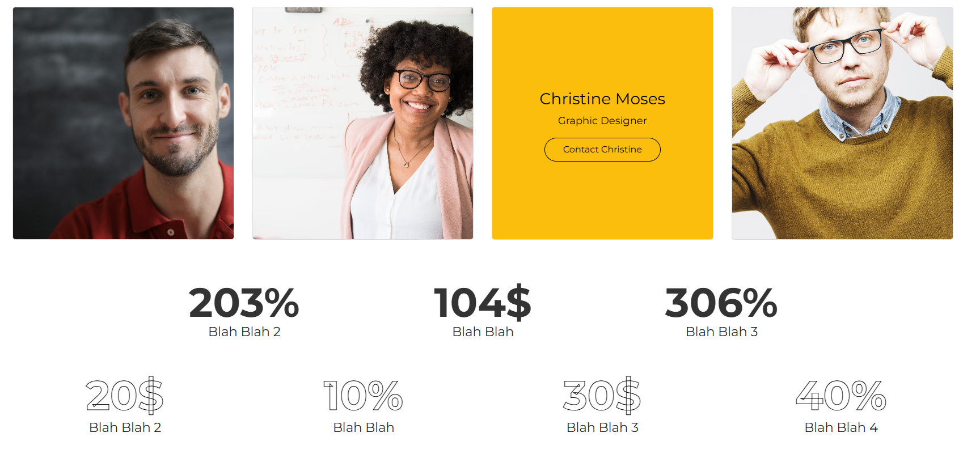Click the Contact Christine button
The image size is (980, 454).
[x=602, y=149]
